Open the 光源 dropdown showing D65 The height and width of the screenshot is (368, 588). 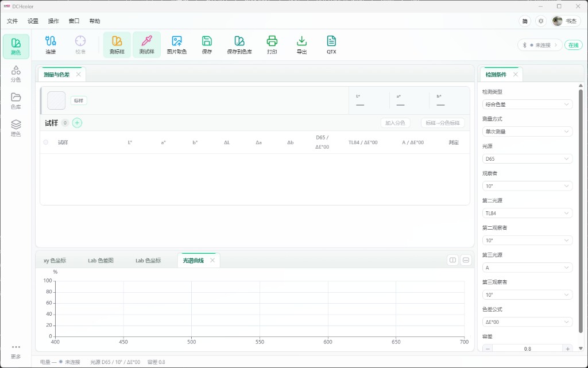tap(527, 158)
